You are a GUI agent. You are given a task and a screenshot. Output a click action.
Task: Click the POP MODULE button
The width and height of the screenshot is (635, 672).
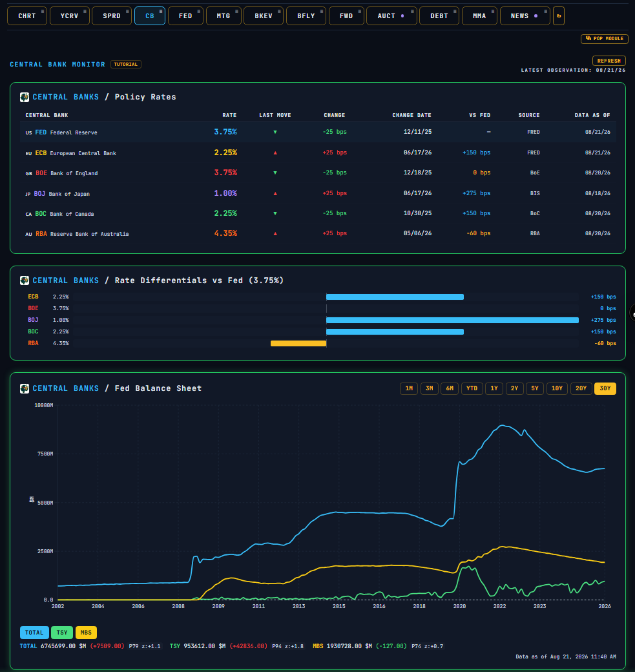point(605,39)
